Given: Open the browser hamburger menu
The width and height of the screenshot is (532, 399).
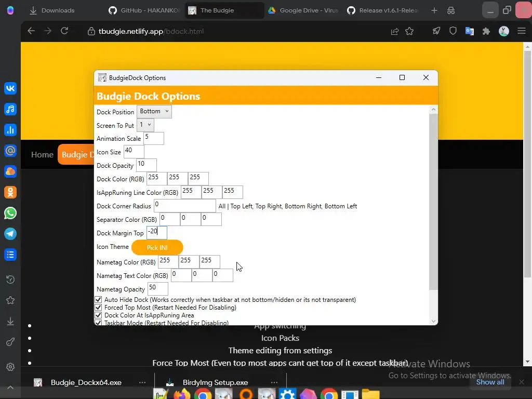Looking at the screenshot, I should (x=522, y=31).
